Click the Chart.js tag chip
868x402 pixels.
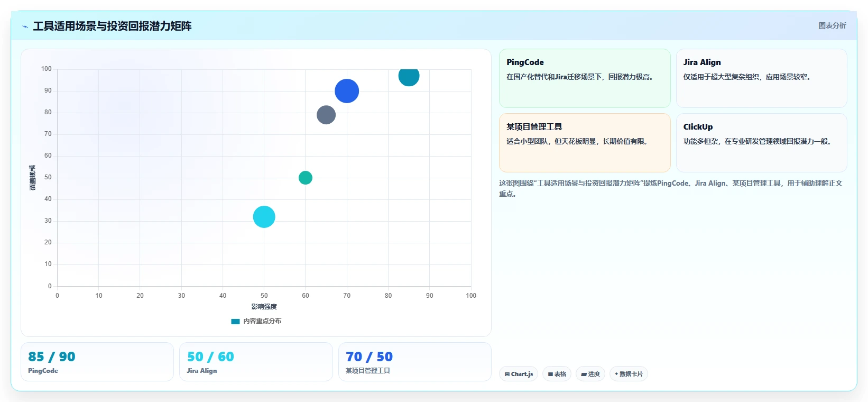pos(519,374)
